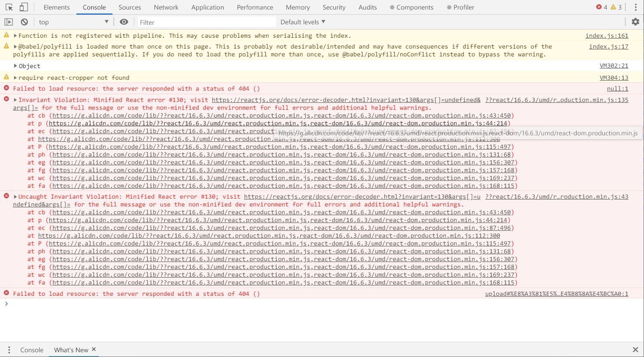Open the React Components tab

[x=411, y=7]
